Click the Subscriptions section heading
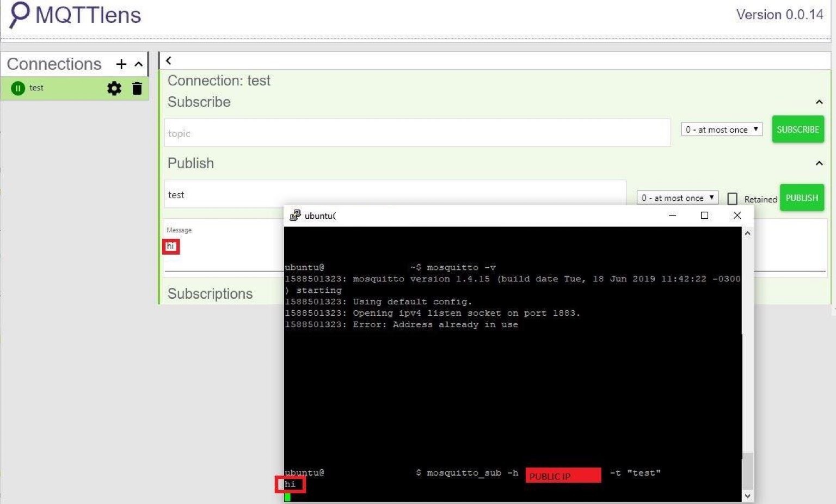836x504 pixels. pyautogui.click(x=210, y=294)
